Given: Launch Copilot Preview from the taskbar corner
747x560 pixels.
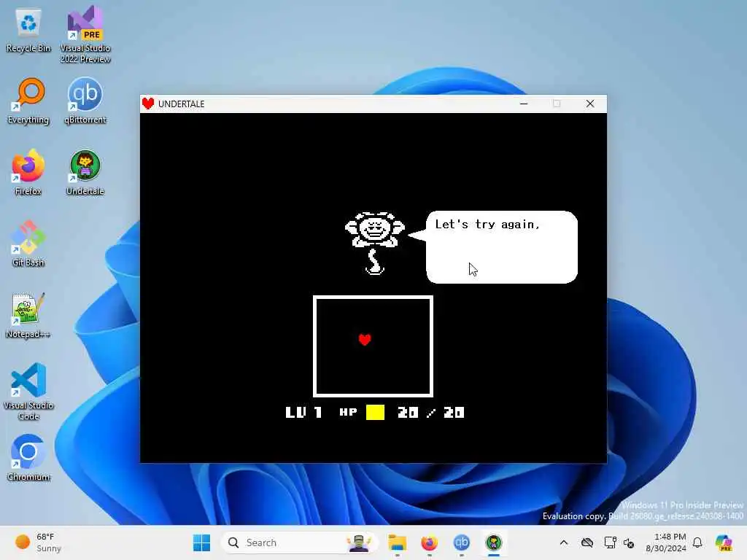Looking at the screenshot, I should pyautogui.click(x=724, y=542).
